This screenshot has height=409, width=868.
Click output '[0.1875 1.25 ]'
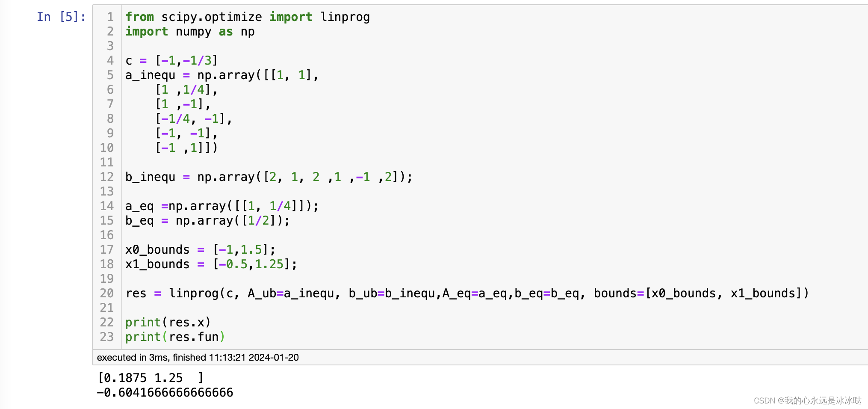click(x=151, y=378)
